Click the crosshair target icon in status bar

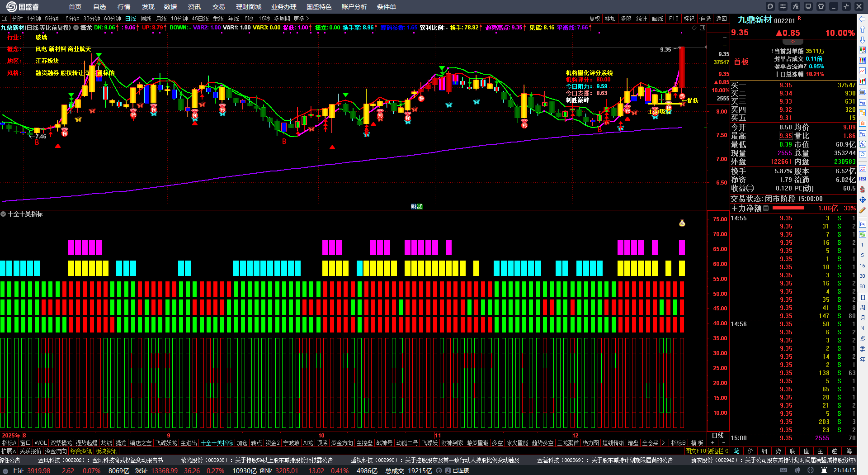coord(811,470)
